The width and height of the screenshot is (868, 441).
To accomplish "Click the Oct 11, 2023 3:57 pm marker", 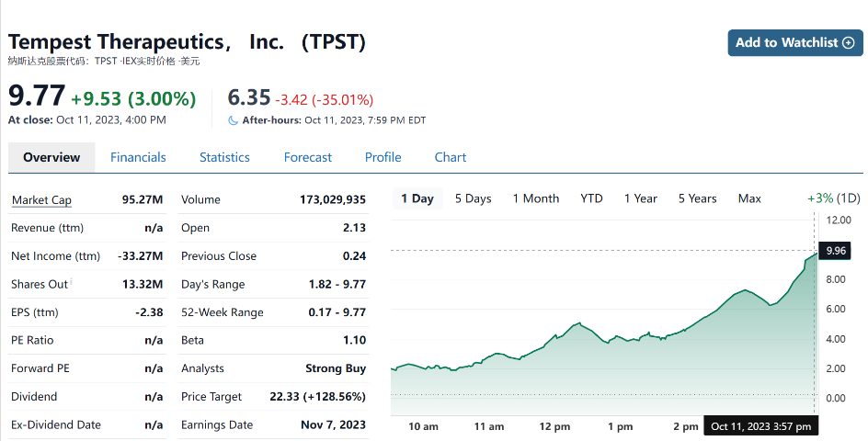I will pyautogui.click(x=760, y=426).
